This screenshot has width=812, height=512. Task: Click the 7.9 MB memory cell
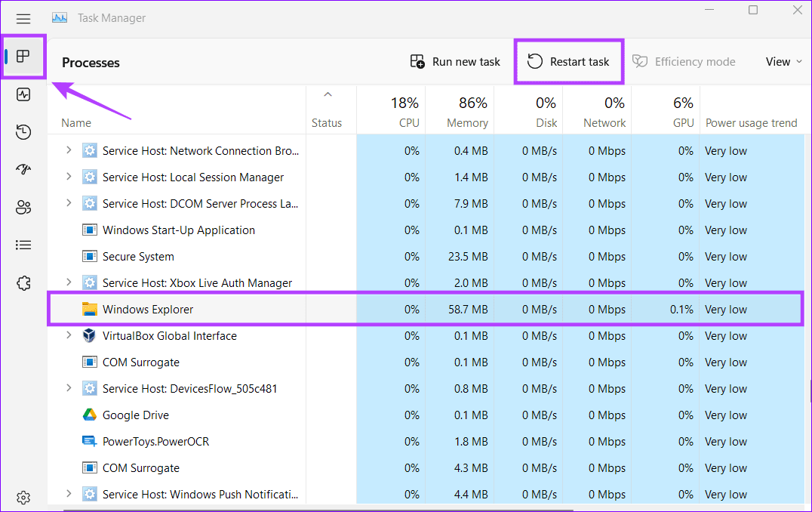[471, 204]
